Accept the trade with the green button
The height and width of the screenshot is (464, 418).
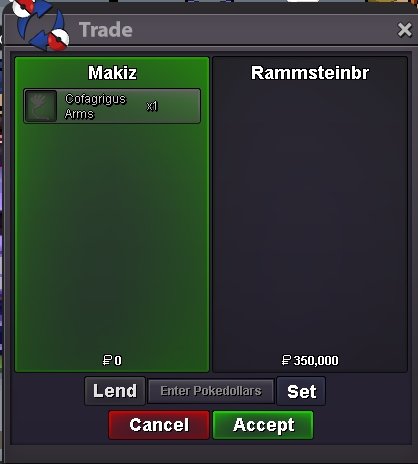pos(263,425)
